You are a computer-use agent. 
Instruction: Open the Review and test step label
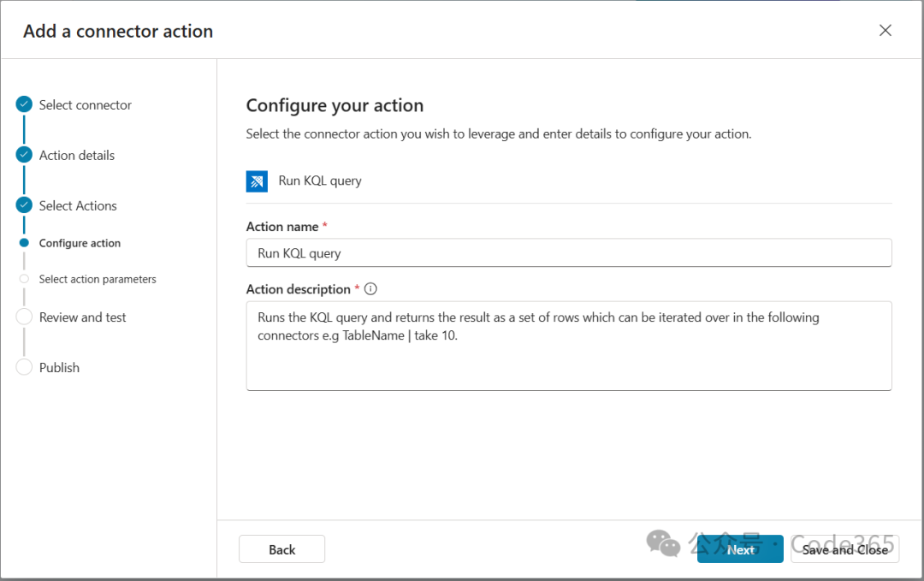pos(82,317)
